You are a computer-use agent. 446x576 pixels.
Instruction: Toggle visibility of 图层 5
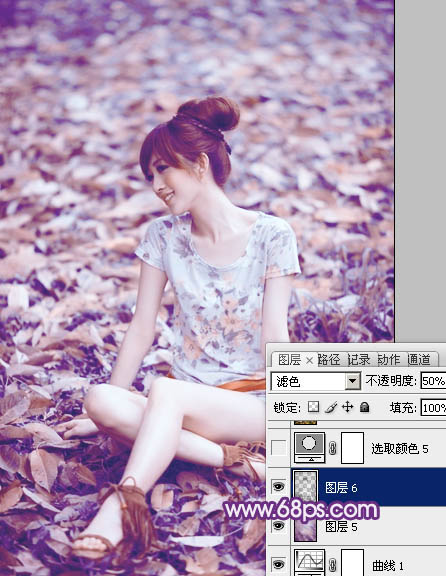tap(278, 526)
